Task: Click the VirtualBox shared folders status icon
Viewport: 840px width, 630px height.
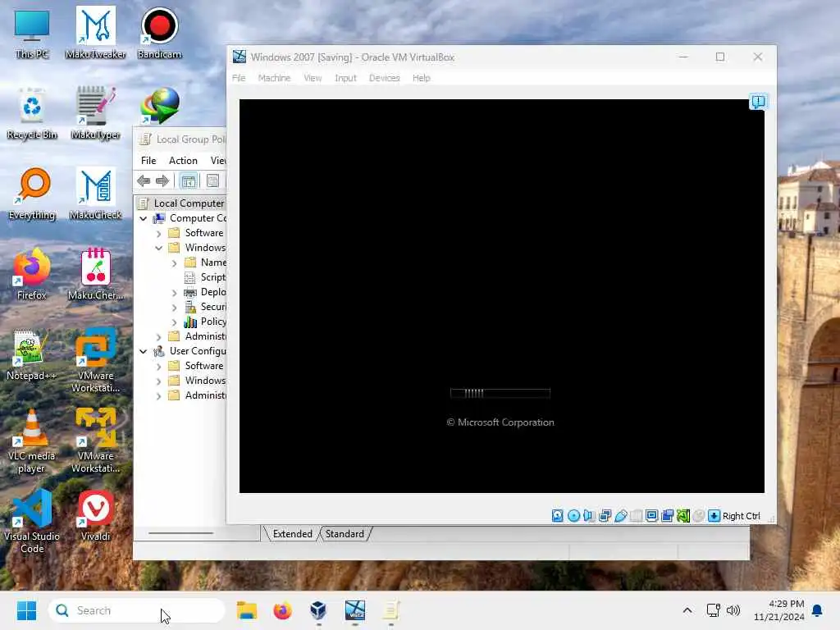Action: pos(636,516)
